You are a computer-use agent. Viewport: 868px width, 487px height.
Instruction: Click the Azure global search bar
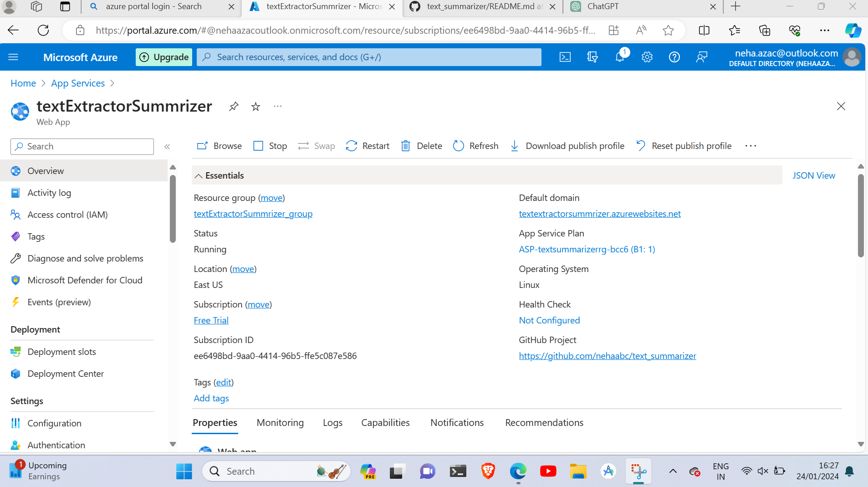369,57
